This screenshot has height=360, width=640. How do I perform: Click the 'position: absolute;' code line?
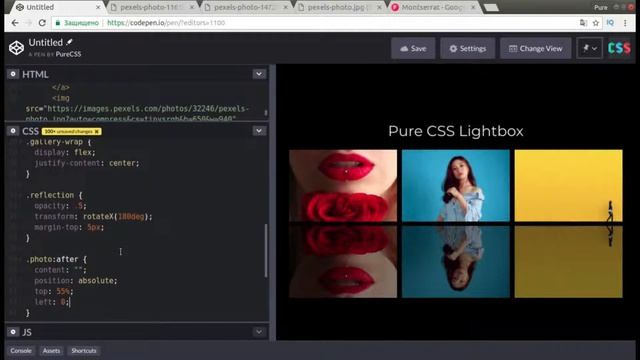76,280
